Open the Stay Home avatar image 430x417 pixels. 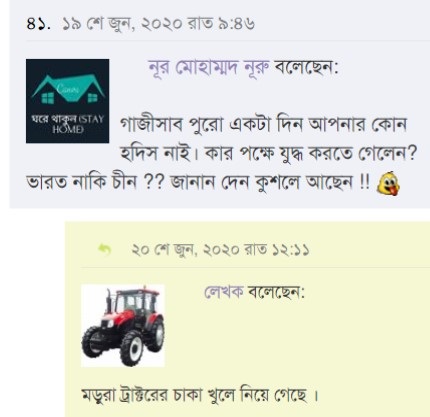tap(68, 101)
